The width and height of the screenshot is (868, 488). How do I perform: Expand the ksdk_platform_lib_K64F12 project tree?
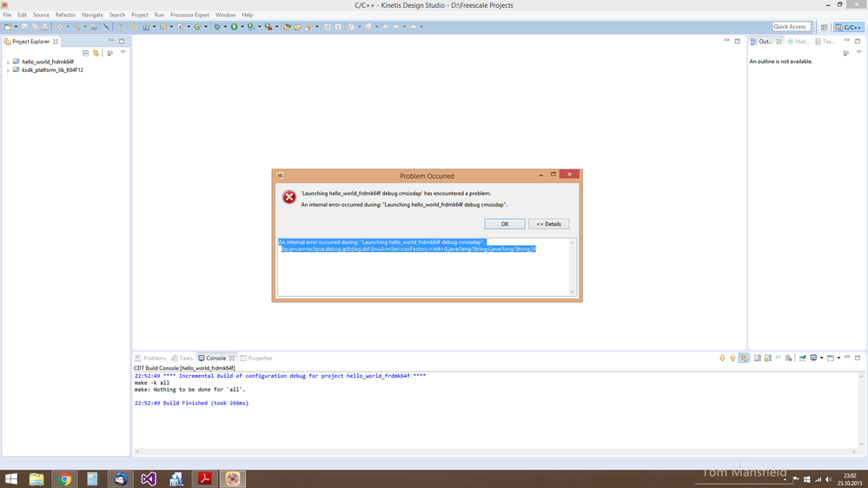pyautogui.click(x=8, y=71)
